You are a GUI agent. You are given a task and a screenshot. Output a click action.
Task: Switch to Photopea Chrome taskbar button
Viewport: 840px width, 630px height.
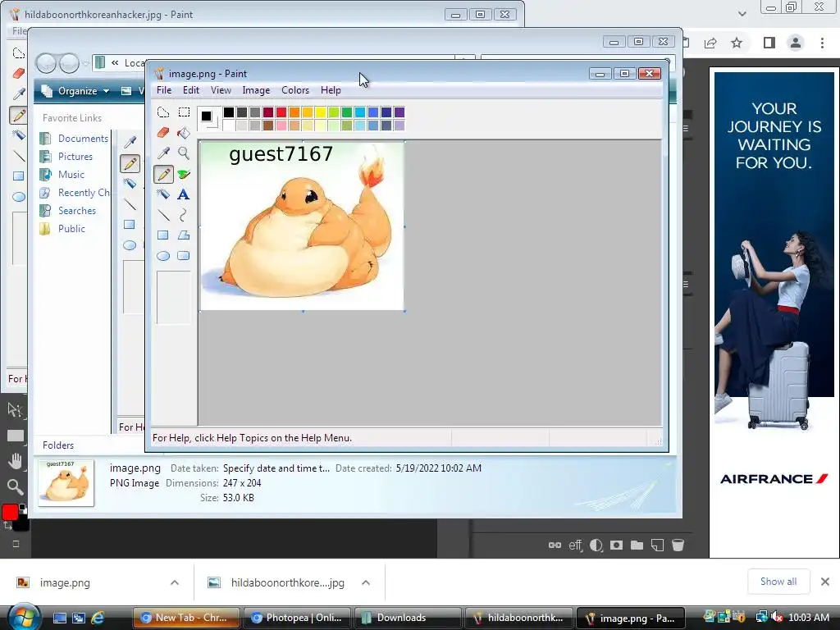[x=297, y=618]
